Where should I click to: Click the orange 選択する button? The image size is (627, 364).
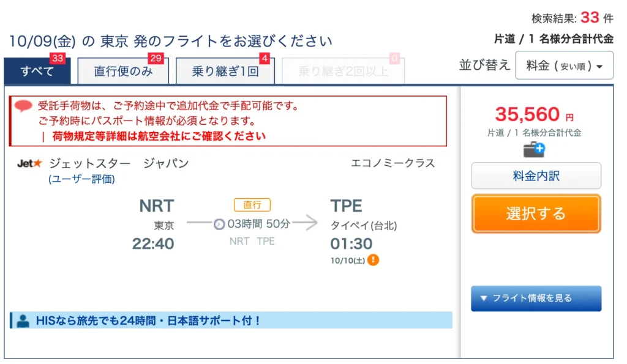pos(536,214)
